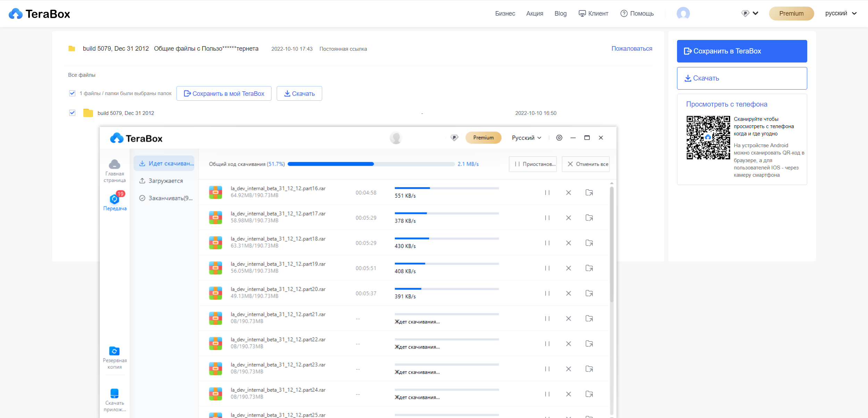Expand premium badge dropdown arrow in header
The width and height of the screenshot is (868, 418).
coord(756,14)
